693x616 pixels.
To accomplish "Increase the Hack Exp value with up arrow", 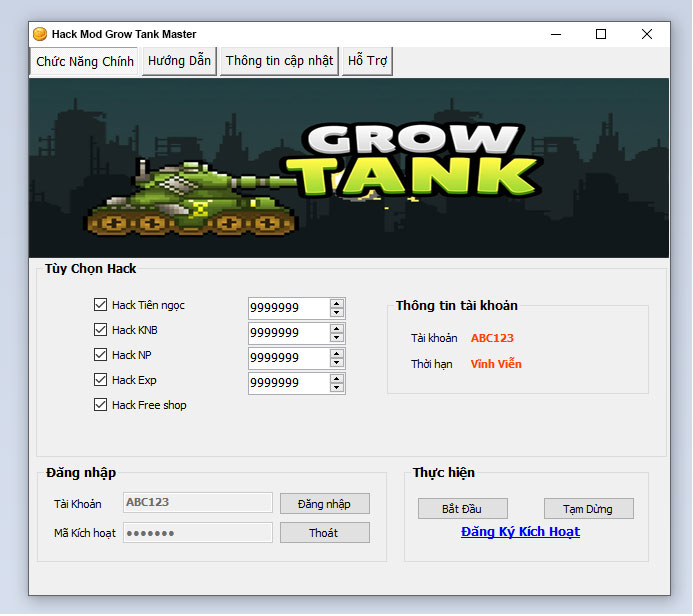I will [337, 379].
